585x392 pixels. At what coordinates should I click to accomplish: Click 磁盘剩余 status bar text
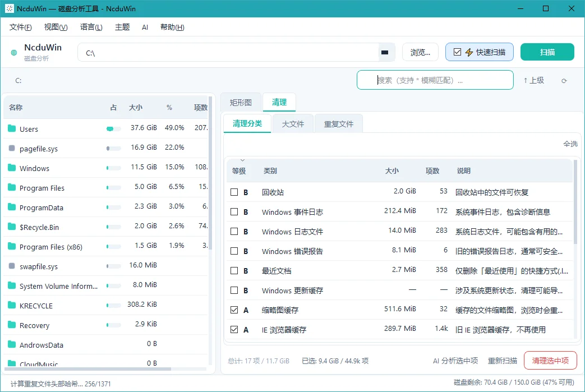514,382
